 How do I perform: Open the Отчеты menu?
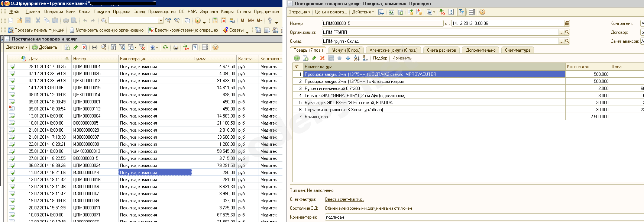(243, 12)
